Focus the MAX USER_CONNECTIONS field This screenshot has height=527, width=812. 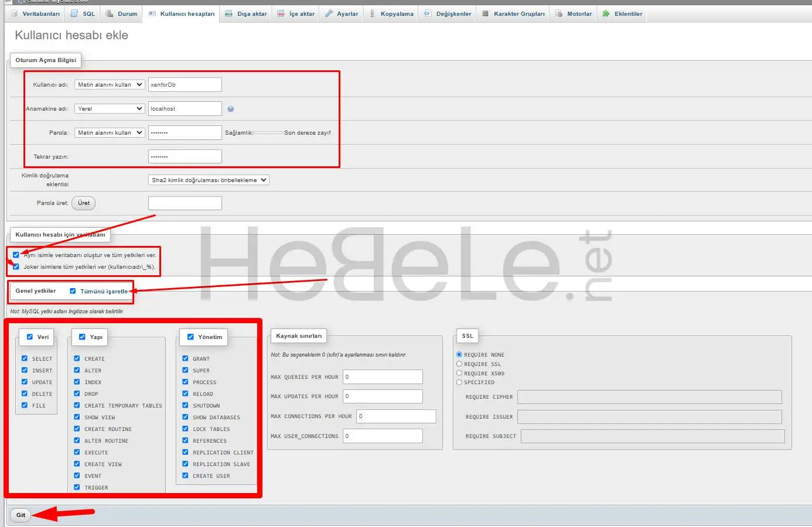tap(383, 436)
